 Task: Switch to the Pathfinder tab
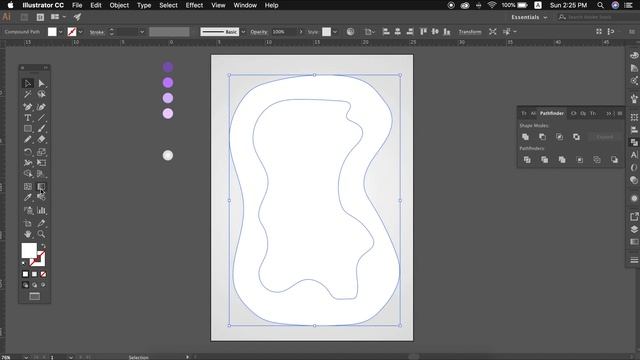tap(552, 113)
